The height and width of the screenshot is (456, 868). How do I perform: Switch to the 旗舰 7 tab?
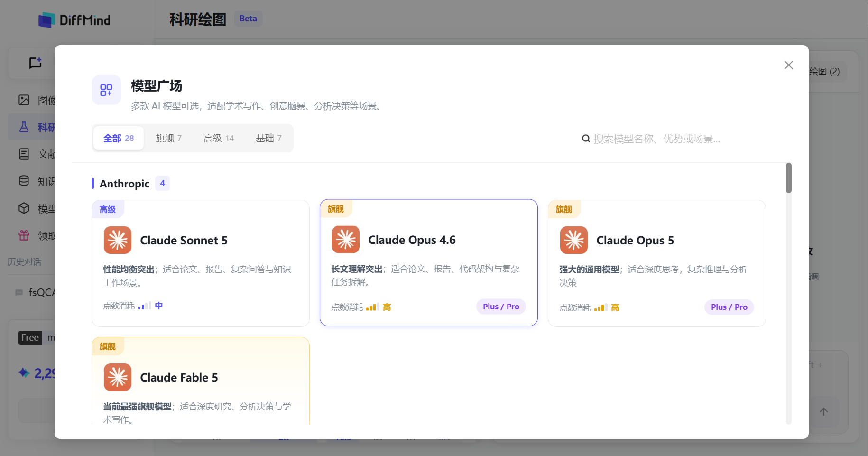point(169,138)
